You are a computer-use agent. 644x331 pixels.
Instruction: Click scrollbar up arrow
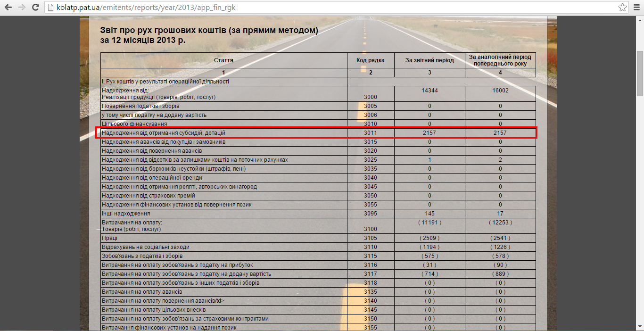640,19
